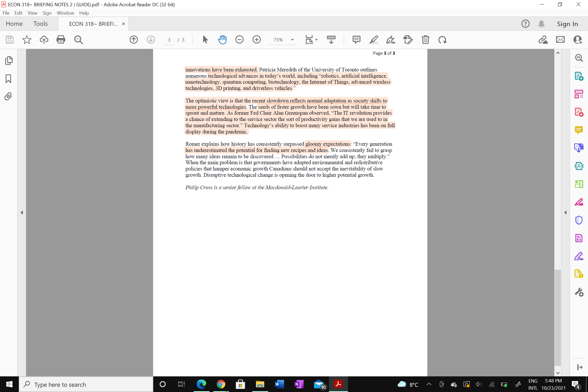Screen dimensions: 588x392
Task: Open the zoom percentage dropdown
Action: pyautogui.click(x=292, y=40)
